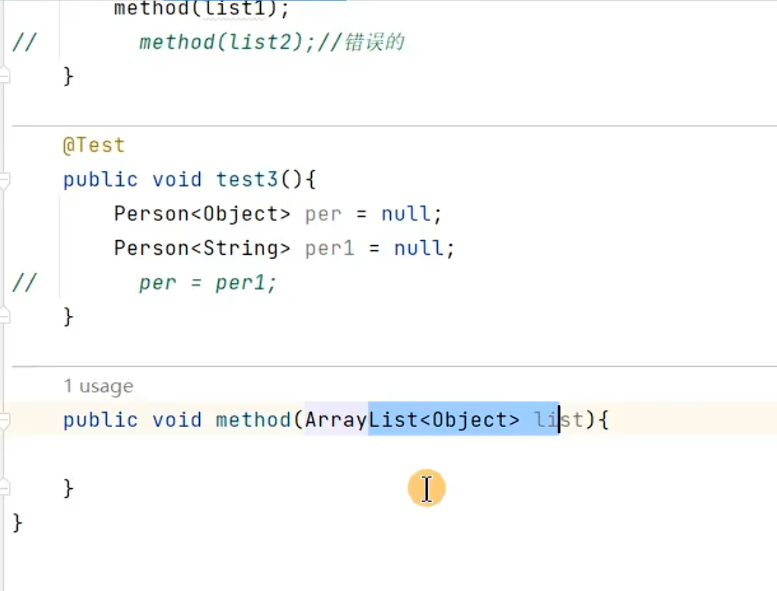Click the commented line "per = per1;"
The image size is (777, 591).
click(x=207, y=283)
